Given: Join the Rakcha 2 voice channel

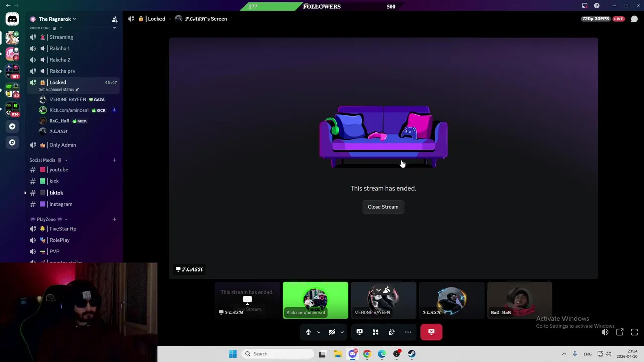Looking at the screenshot, I should pos(73,60).
